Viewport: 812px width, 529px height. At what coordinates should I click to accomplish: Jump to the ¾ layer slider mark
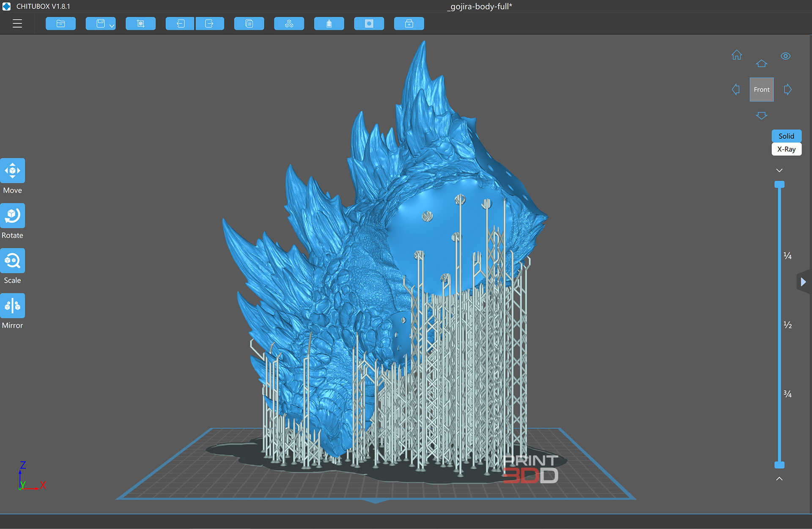click(x=787, y=394)
